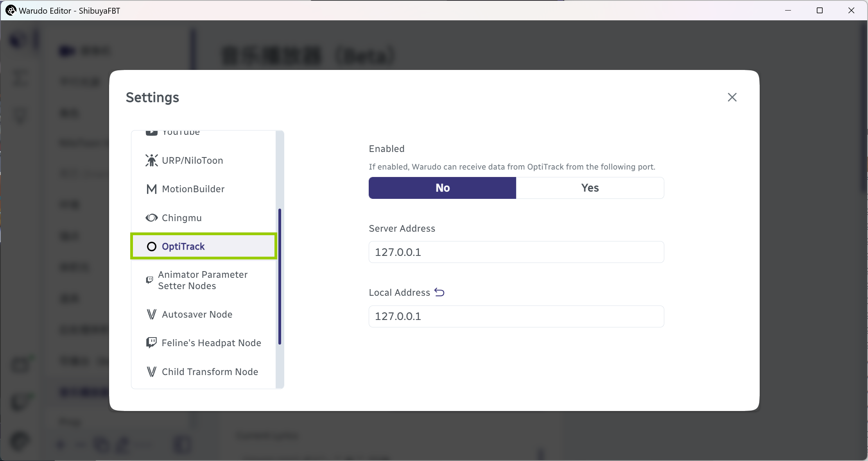Click the partially visible YouTube entry
This screenshot has width=868, height=461.
coord(203,133)
